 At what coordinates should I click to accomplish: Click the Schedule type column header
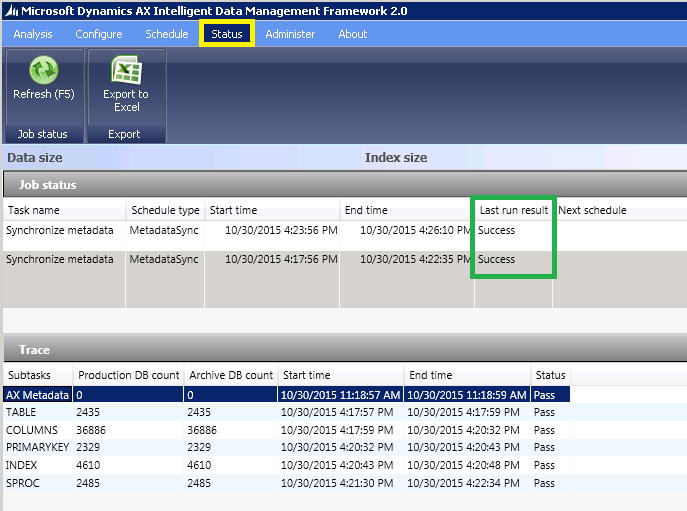point(165,211)
